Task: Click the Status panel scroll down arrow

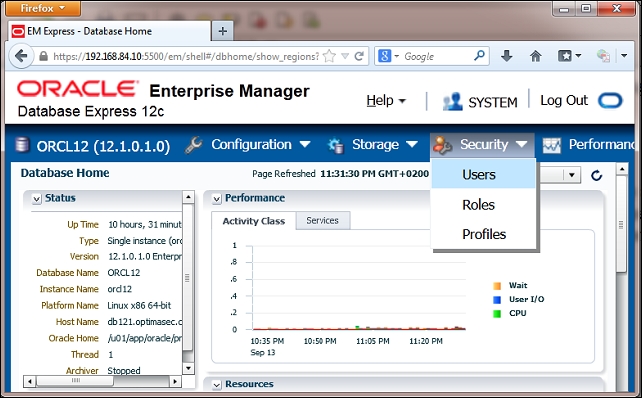Action: click(188, 368)
